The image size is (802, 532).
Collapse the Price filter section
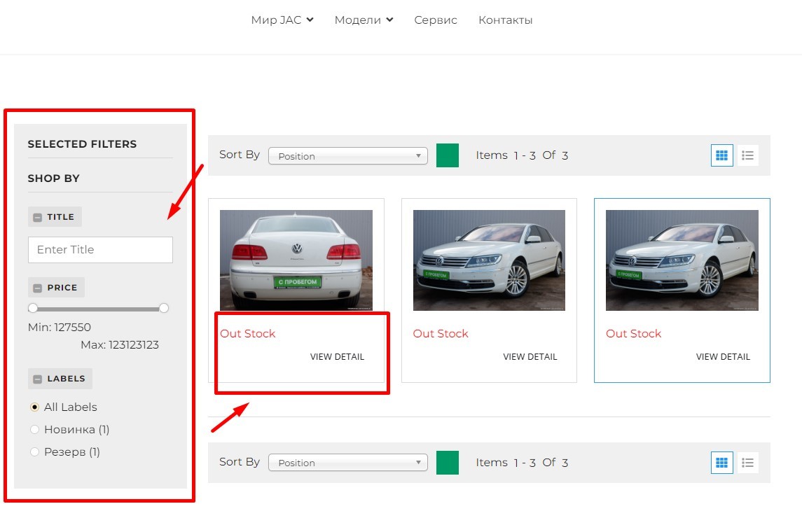[x=38, y=288]
